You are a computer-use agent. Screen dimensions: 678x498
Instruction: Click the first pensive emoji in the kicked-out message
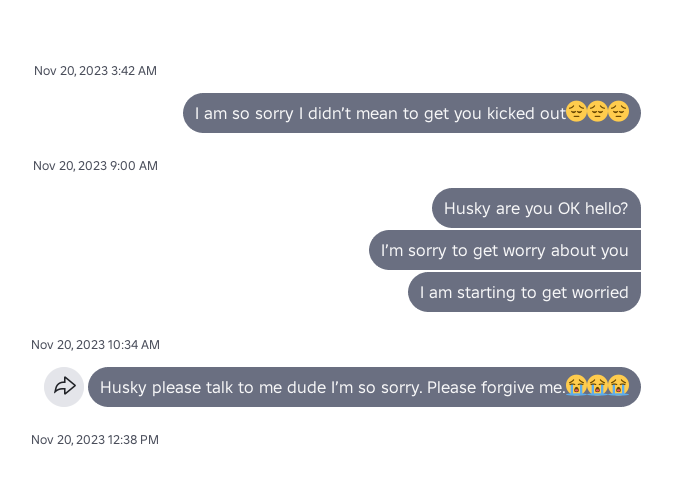click(x=576, y=112)
